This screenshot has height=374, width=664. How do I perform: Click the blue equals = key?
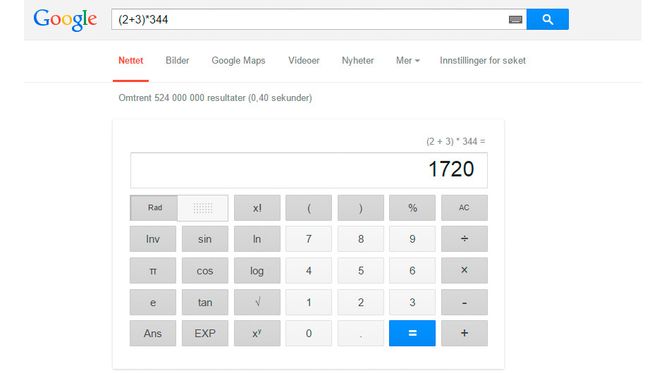[412, 333]
